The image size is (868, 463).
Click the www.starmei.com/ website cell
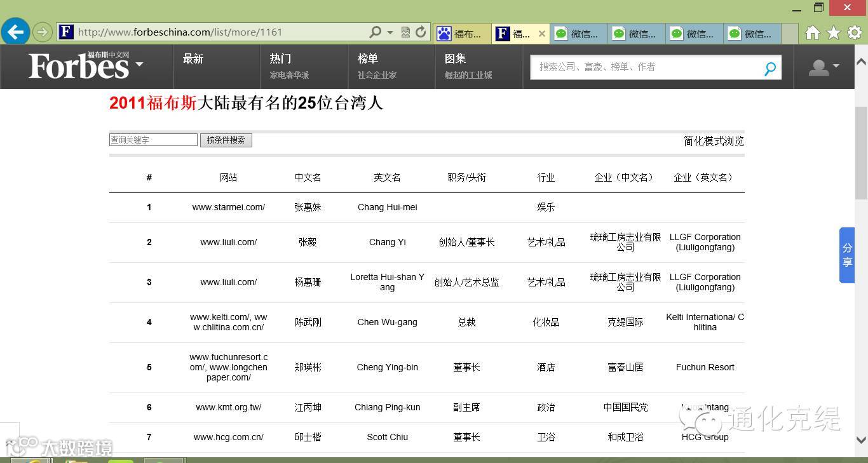click(229, 207)
